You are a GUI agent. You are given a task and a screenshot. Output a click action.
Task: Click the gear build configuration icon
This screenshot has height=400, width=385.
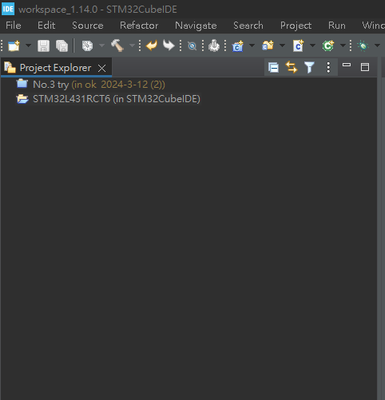[x=87, y=46]
